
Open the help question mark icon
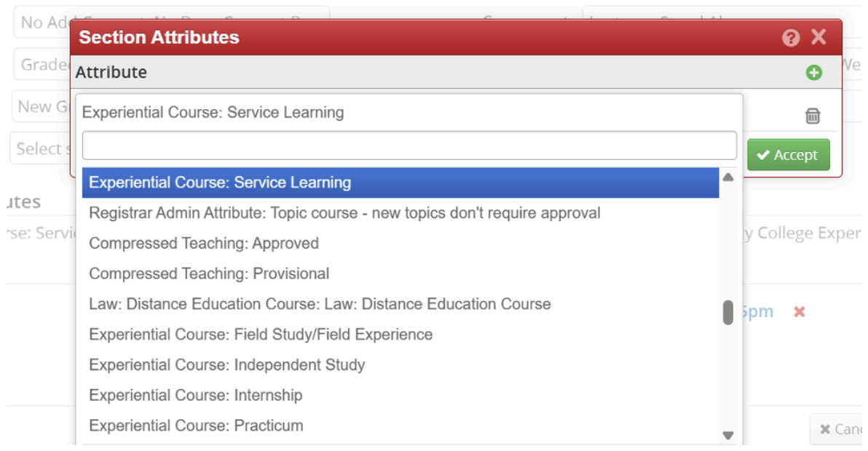pyautogui.click(x=791, y=38)
